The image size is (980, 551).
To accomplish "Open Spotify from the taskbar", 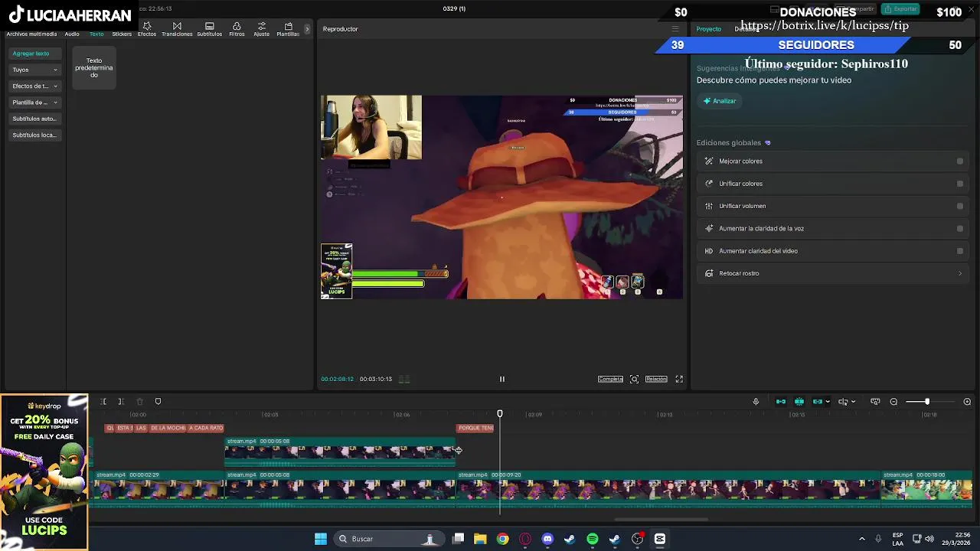I will pyautogui.click(x=593, y=539).
